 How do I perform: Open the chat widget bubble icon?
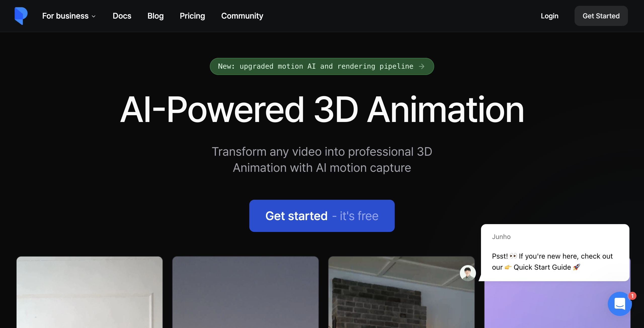coord(619,304)
